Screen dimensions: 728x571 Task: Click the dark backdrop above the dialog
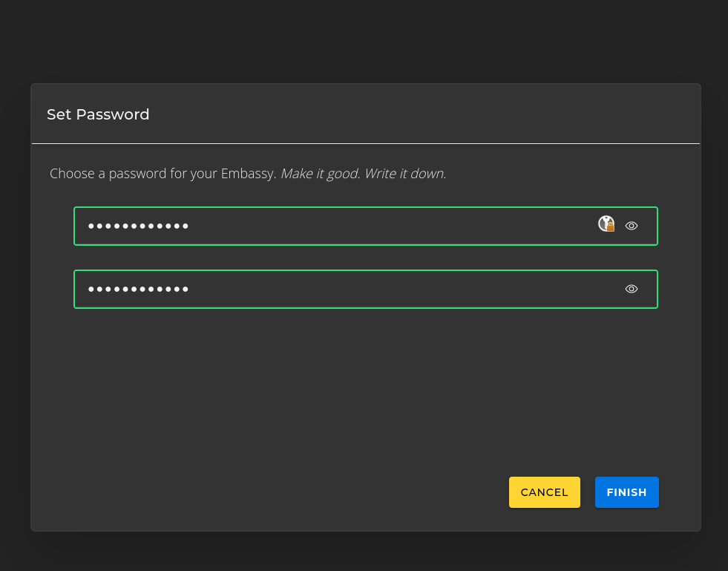pyautogui.click(x=364, y=41)
